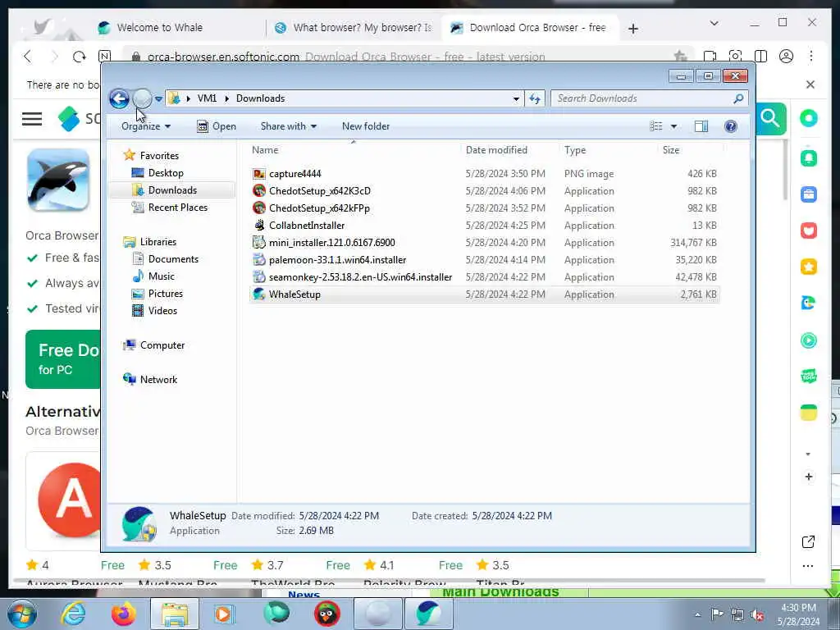This screenshot has width=840, height=630.
Task: Open Softonic hamburger menu
Action: (32, 118)
